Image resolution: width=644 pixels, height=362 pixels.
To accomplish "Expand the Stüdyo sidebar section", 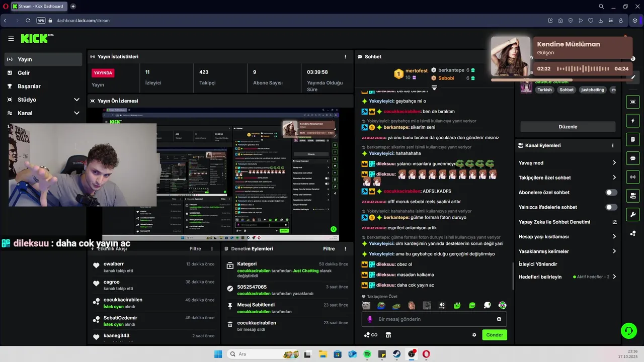I will [x=76, y=100].
